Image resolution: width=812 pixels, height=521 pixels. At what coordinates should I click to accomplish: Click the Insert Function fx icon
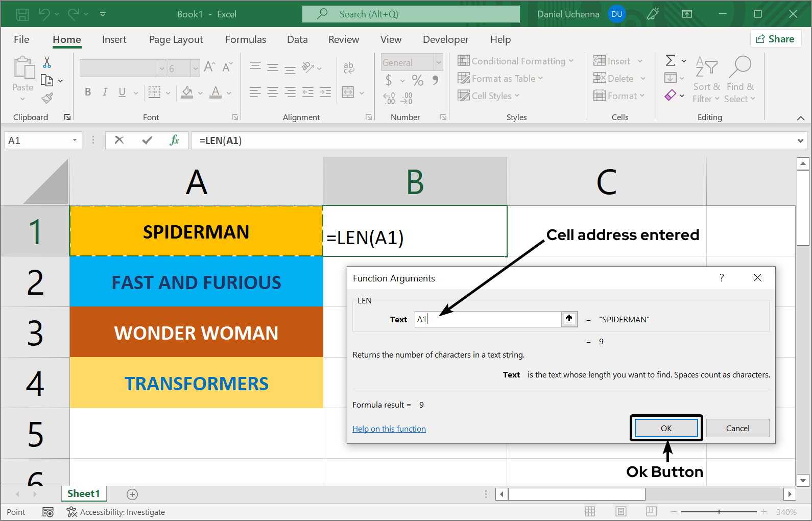(x=174, y=140)
